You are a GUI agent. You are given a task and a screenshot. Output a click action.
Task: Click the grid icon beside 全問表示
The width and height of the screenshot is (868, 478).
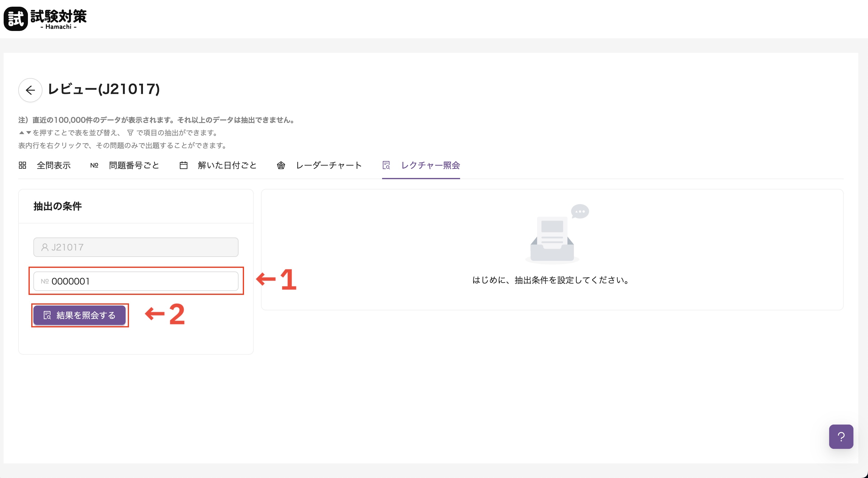click(x=22, y=165)
